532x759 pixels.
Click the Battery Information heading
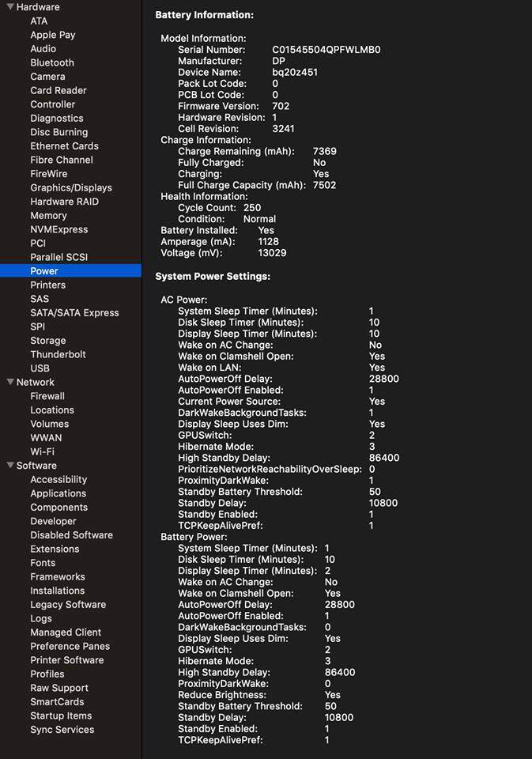pyautogui.click(x=205, y=15)
